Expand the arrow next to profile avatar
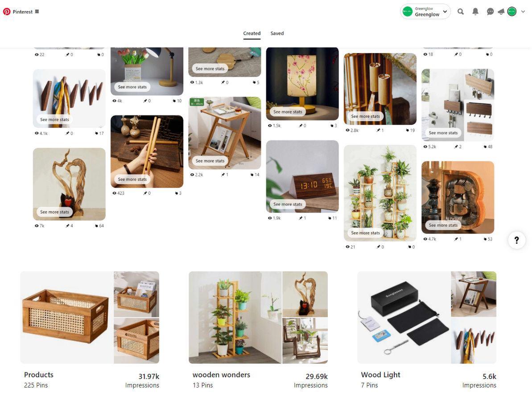This screenshot has width=532, height=404. [523, 12]
